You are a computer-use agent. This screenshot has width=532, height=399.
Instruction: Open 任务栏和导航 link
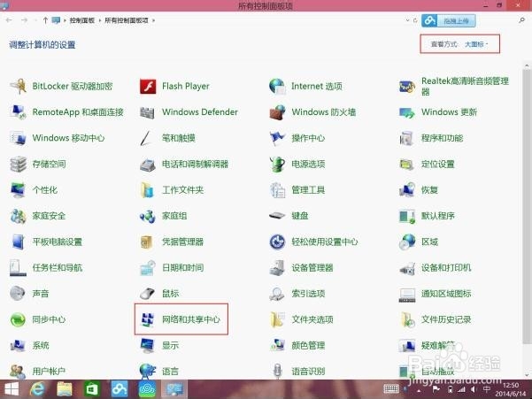tap(58, 268)
